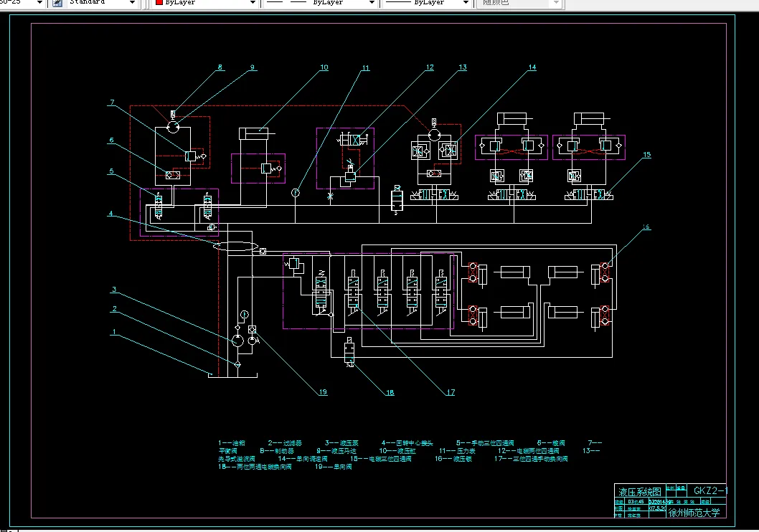Select callout number 8 label
The height and width of the screenshot is (532, 759).
pos(220,67)
